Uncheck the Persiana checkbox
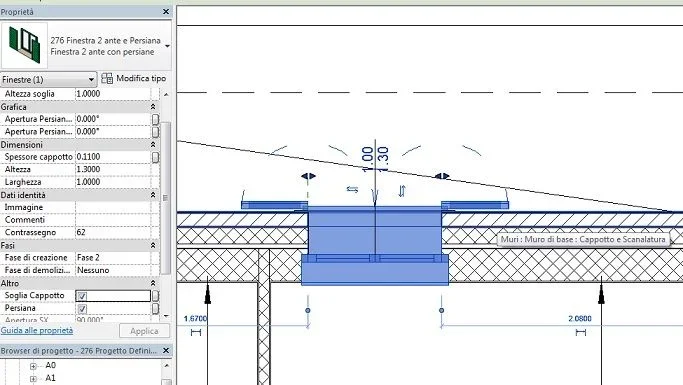The height and width of the screenshot is (385, 683). pos(82,309)
